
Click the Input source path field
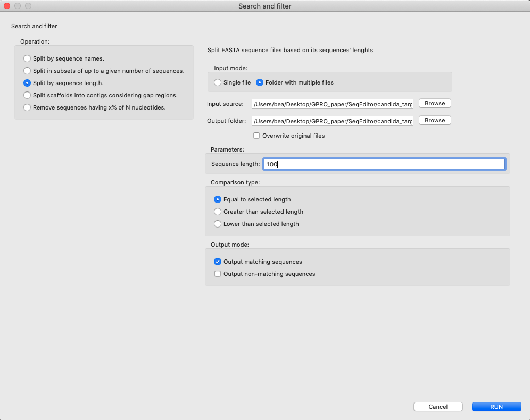pyautogui.click(x=333, y=104)
